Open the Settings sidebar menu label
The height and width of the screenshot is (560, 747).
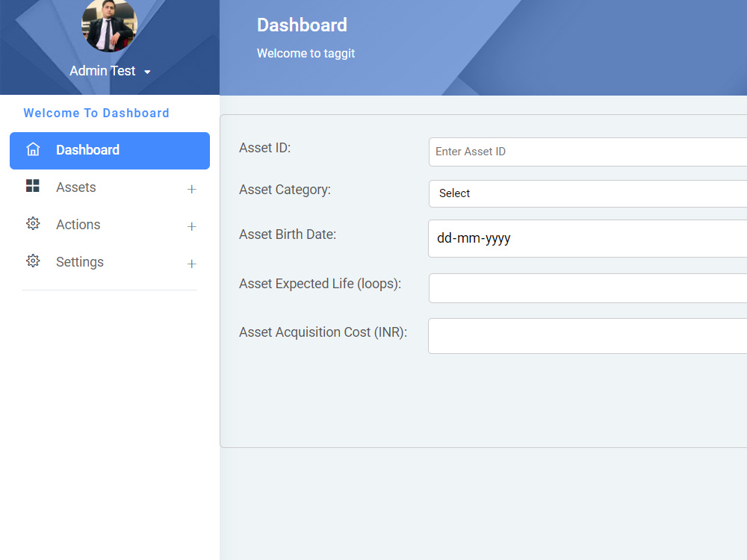[x=80, y=262]
